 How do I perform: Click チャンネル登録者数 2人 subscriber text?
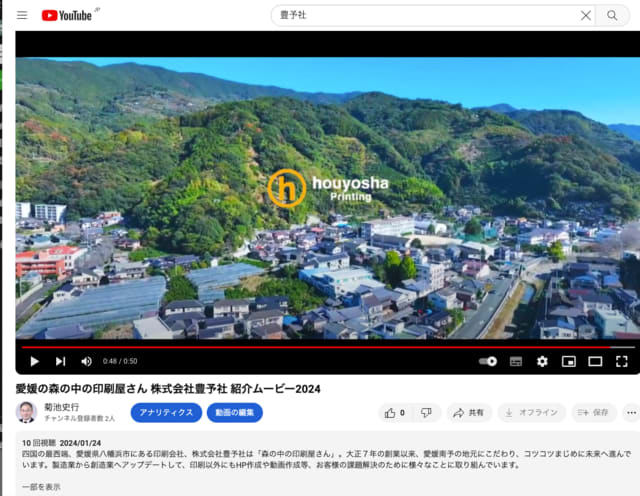coord(80,418)
